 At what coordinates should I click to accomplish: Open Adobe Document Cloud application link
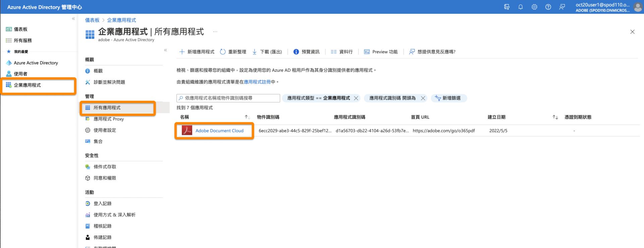click(x=219, y=131)
